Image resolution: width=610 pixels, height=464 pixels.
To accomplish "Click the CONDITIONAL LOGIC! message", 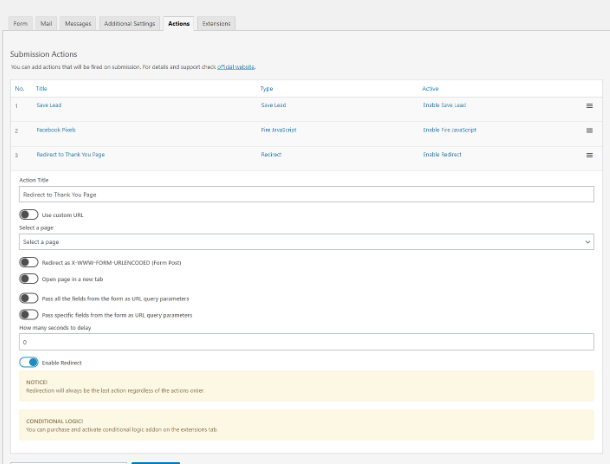I will 307,425.
